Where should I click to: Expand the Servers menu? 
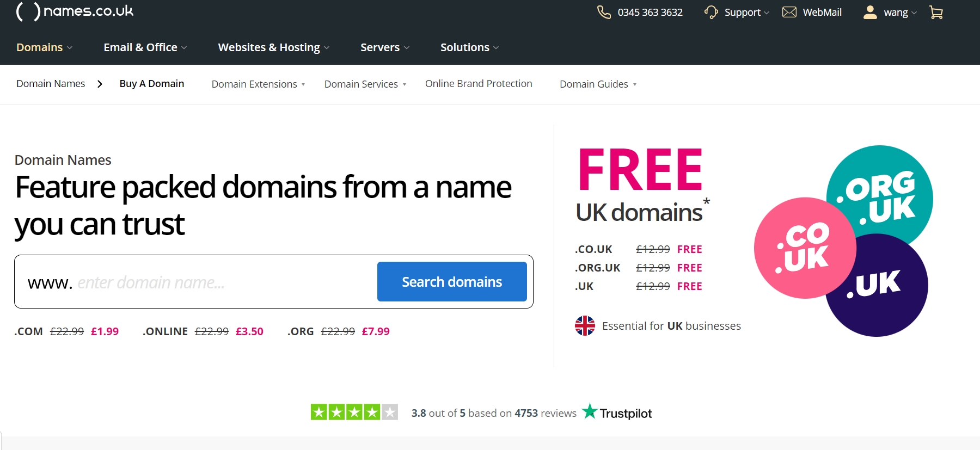coord(385,47)
